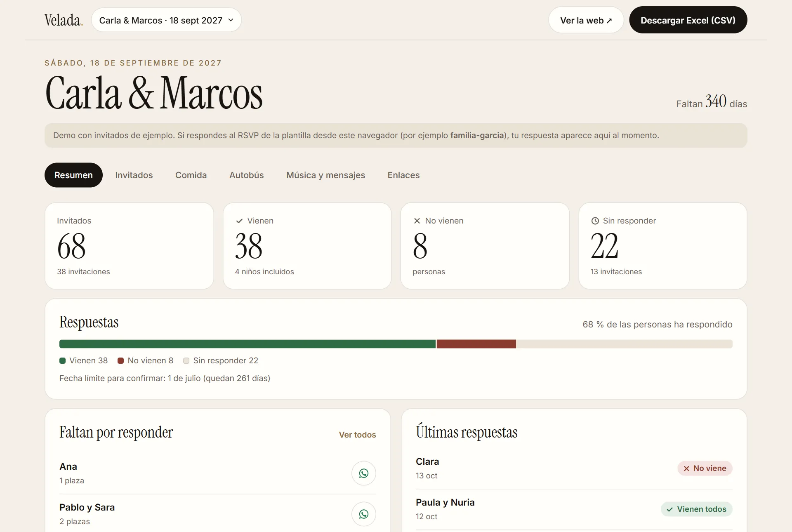
Task: Click the Invitados 68 summary card
Action: click(129, 246)
